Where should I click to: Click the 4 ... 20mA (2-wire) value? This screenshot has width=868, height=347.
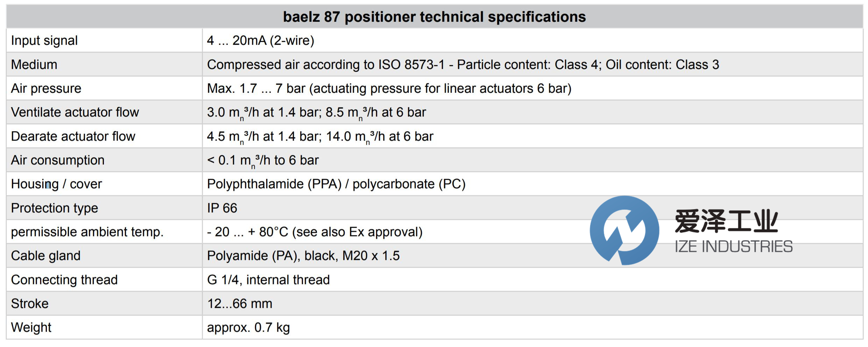click(x=261, y=41)
